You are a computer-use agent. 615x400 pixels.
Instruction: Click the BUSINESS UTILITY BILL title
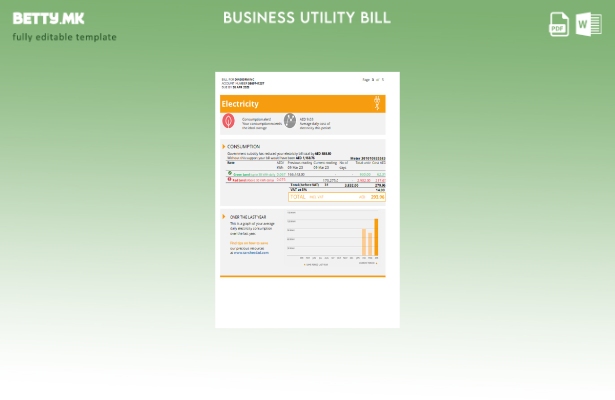pos(307,18)
